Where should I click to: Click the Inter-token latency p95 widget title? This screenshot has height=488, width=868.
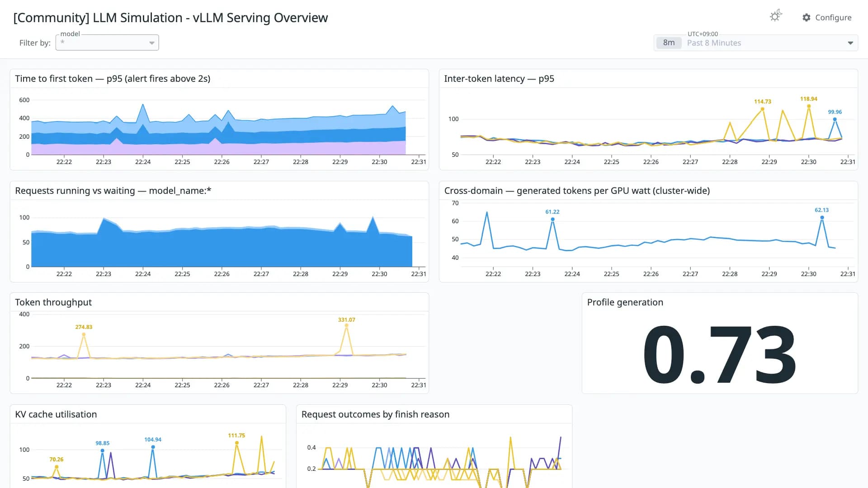click(x=499, y=79)
